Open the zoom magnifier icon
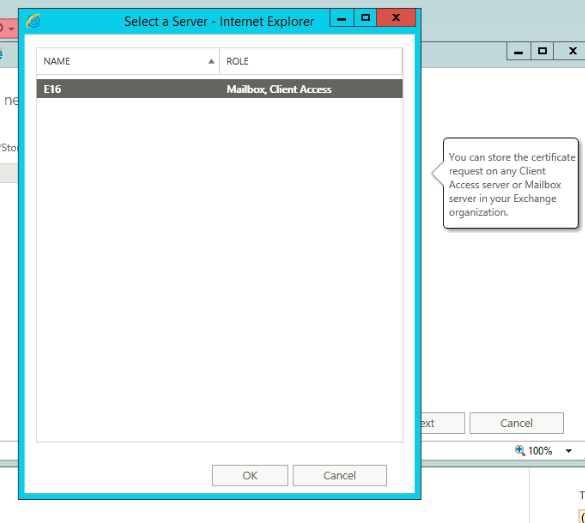The height and width of the screenshot is (523, 585). [520, 450]
